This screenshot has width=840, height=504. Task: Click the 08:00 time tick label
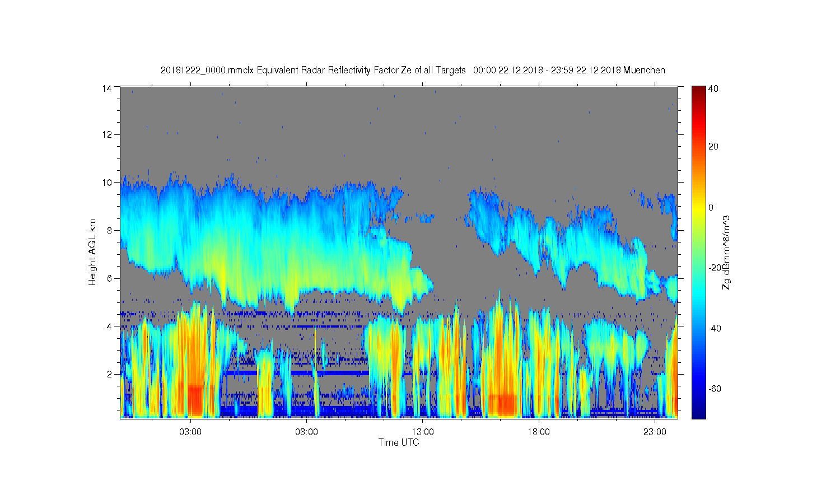pyautogui.click(x=306, y=432)
